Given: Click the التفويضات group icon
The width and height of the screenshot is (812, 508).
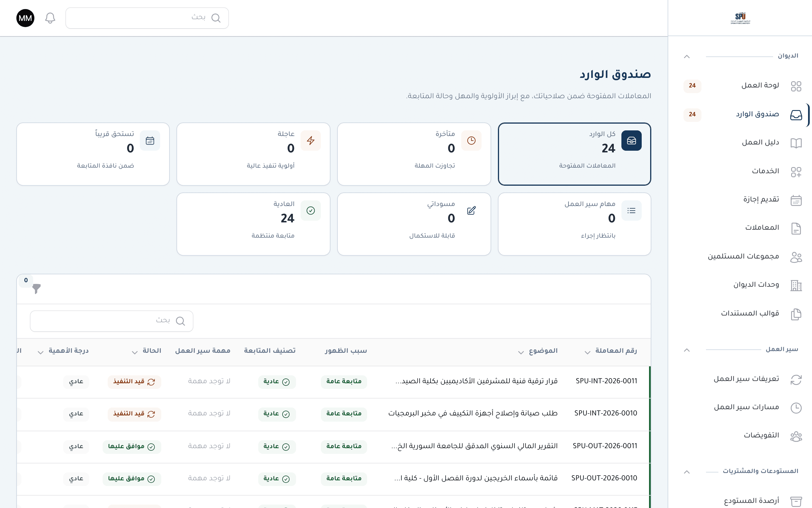Looking at the screenshot, I should [x=796, y=436].
